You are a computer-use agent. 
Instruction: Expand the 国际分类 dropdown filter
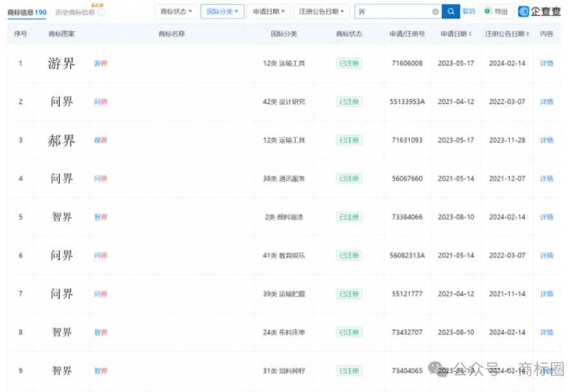[x=222, y=12]
